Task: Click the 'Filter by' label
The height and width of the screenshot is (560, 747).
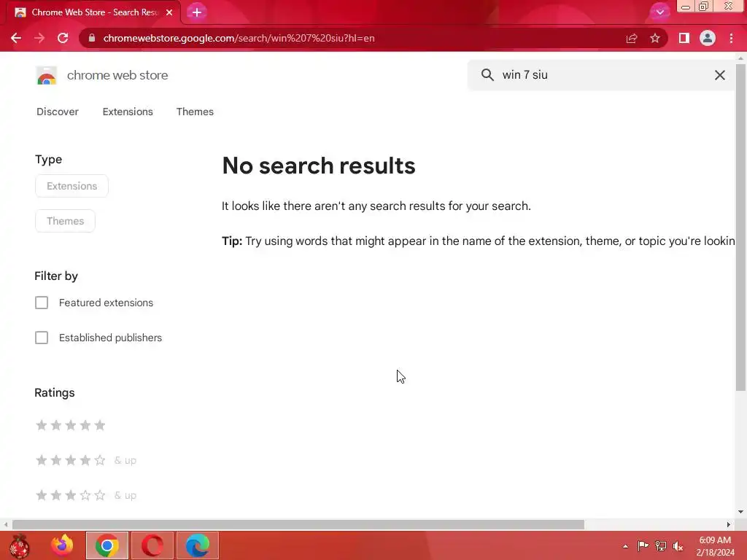Action: click(x=56, y=276)
